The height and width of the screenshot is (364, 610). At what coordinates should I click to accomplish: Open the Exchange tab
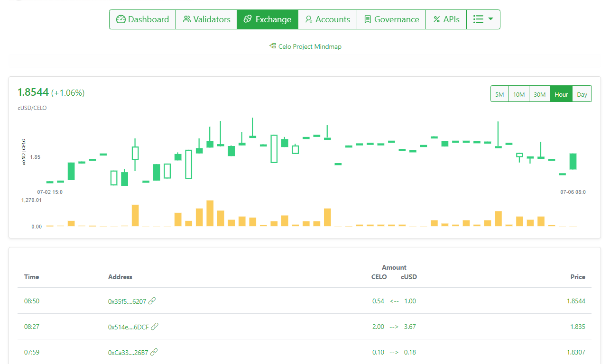point(268,19)
